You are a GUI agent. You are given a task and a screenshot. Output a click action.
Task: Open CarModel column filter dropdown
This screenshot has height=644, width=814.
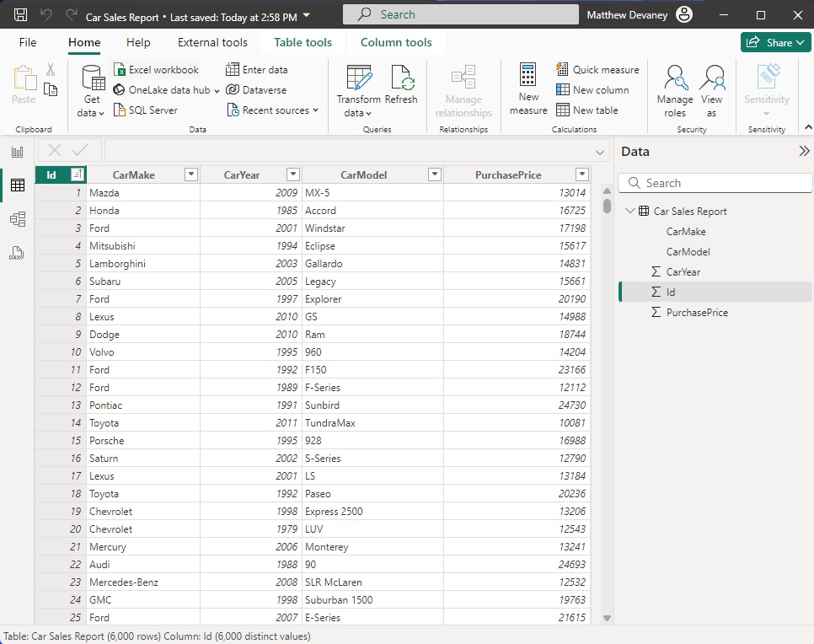435,174
